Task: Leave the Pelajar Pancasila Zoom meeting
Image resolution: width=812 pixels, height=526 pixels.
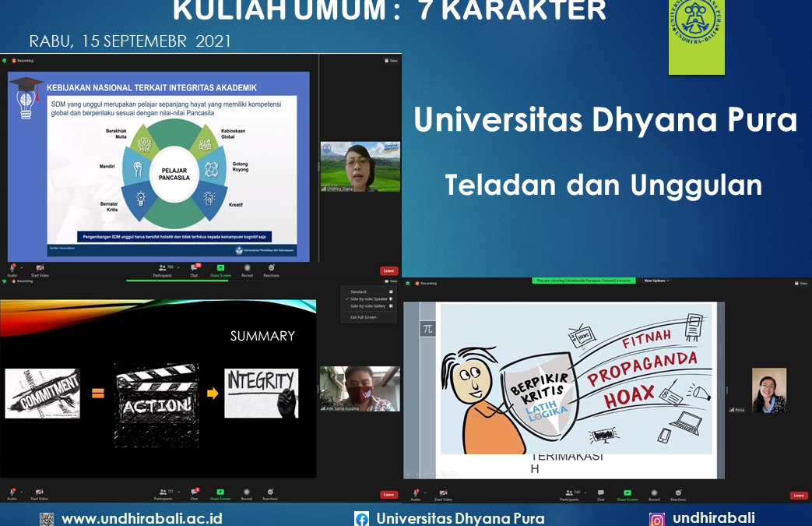Action: point(389,270)
